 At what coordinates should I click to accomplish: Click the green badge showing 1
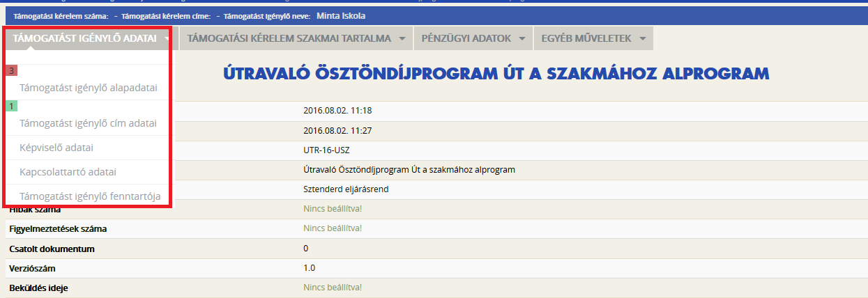coord(12,106)
